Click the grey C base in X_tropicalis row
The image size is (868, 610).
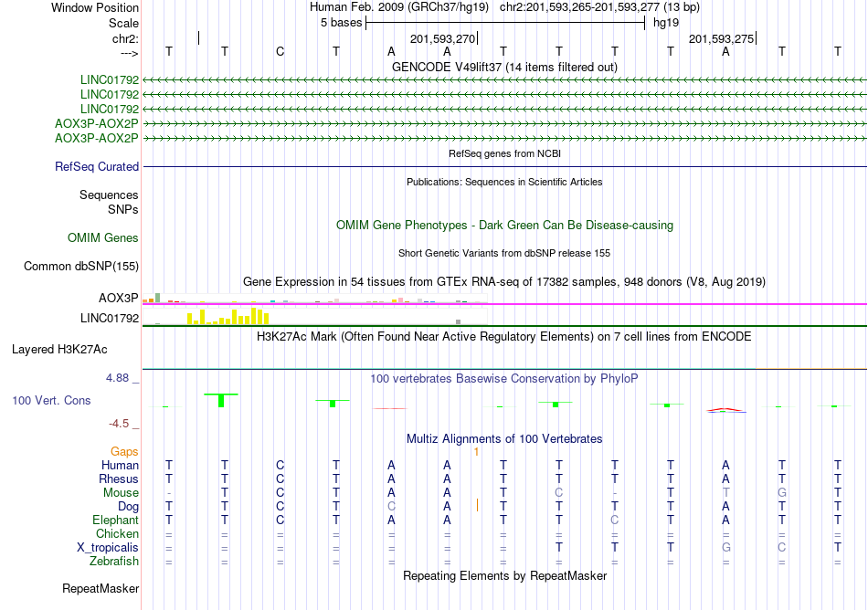(781, 548)
